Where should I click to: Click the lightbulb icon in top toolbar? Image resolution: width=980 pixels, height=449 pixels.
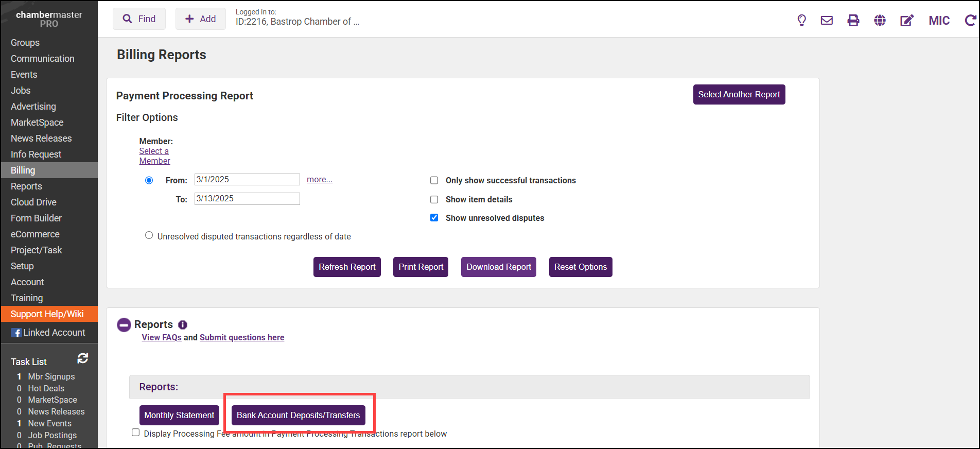tap(801, 21)
